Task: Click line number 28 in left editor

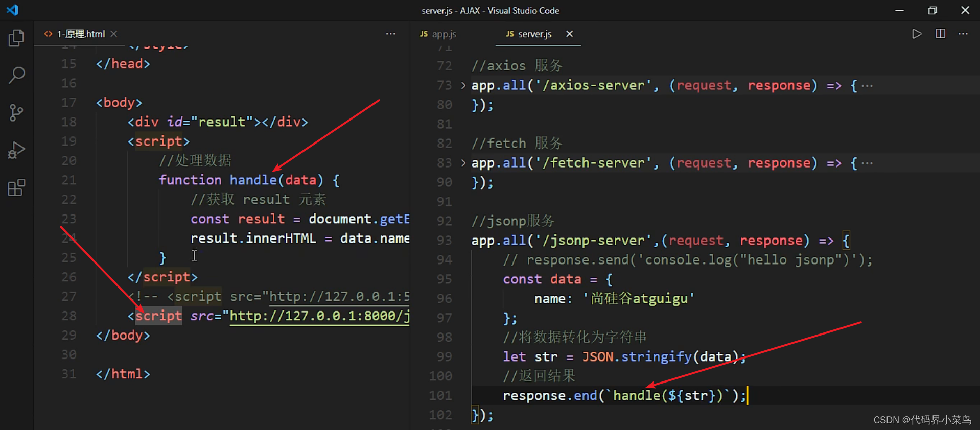Action: [x=68, y=316]
